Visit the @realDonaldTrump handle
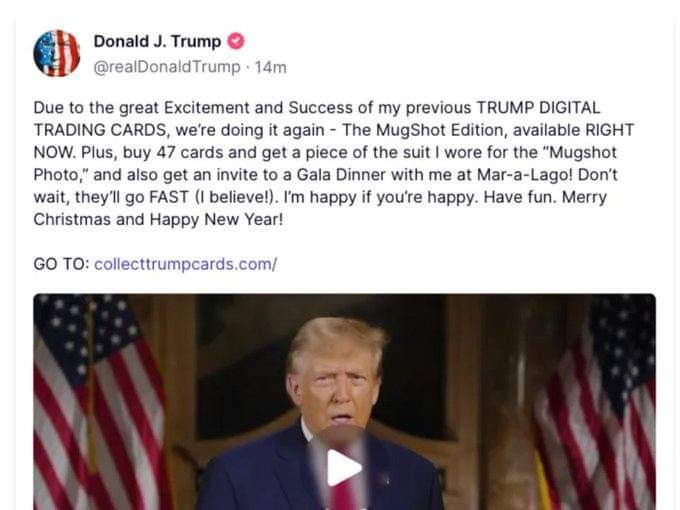 (167, 67)
